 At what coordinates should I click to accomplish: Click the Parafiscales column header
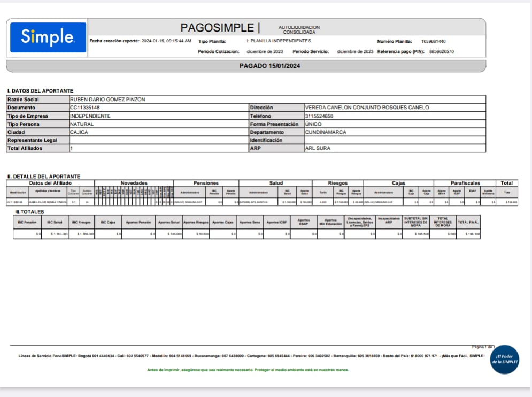[x=465, y=183]
